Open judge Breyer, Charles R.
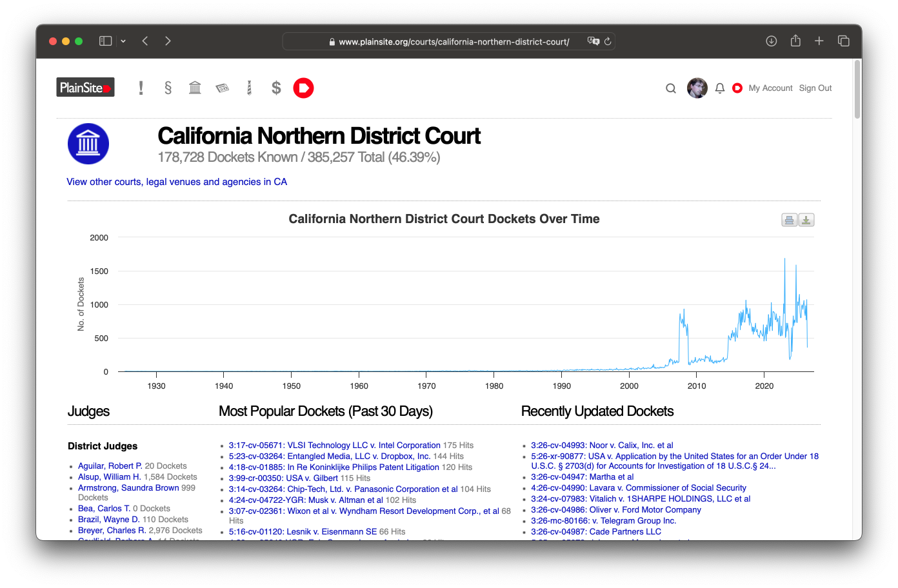 (112, 531)
